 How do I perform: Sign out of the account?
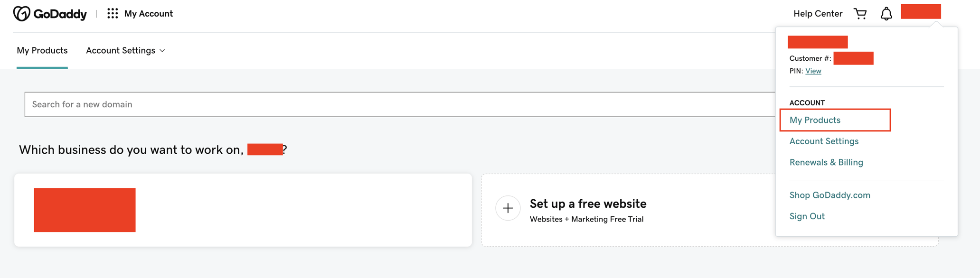point(807,216)
